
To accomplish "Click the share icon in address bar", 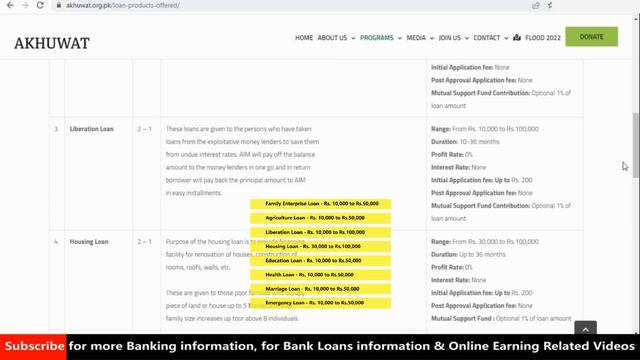I will (536, 5).
